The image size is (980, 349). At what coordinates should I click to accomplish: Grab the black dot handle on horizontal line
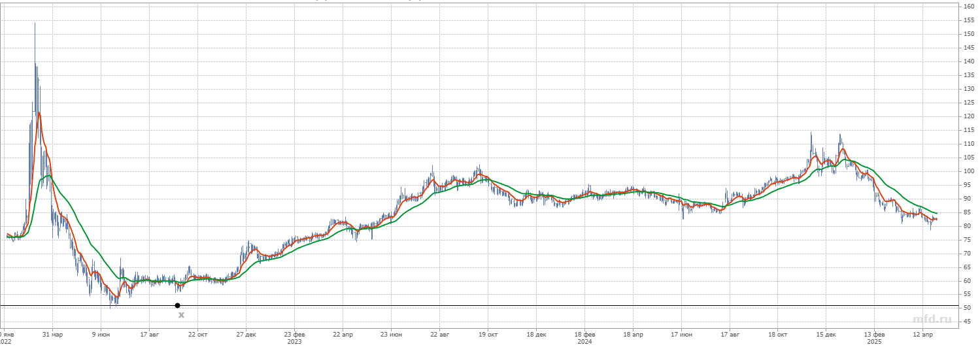(x=177, y=305)
